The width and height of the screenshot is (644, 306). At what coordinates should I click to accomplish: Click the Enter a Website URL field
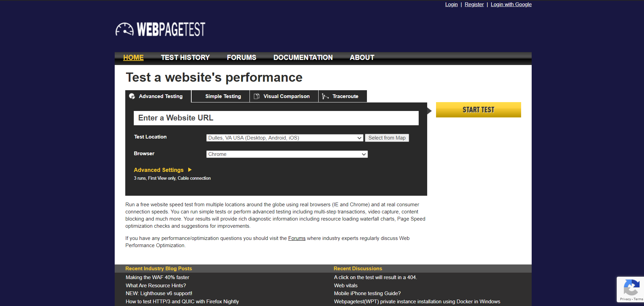pos(276,118)
